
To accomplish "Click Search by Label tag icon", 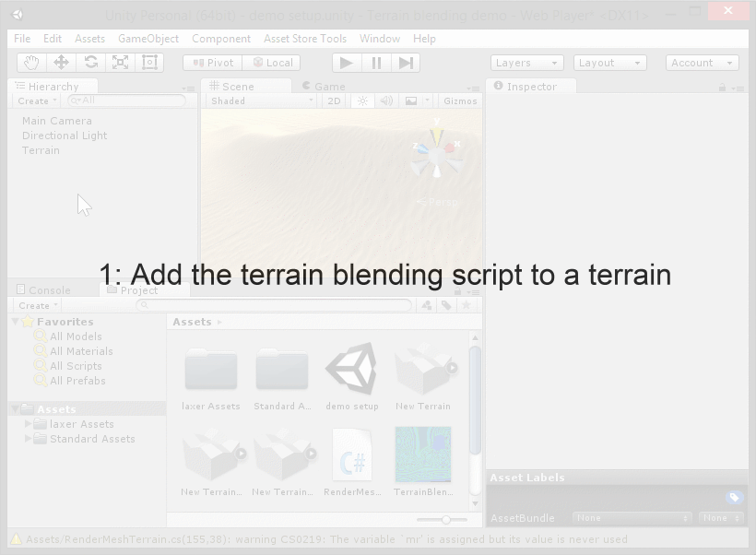I will (x=446, y=305).
